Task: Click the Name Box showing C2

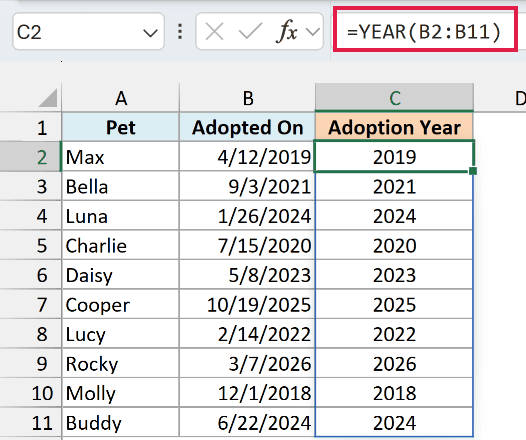Action: click(x=88, y=32)
